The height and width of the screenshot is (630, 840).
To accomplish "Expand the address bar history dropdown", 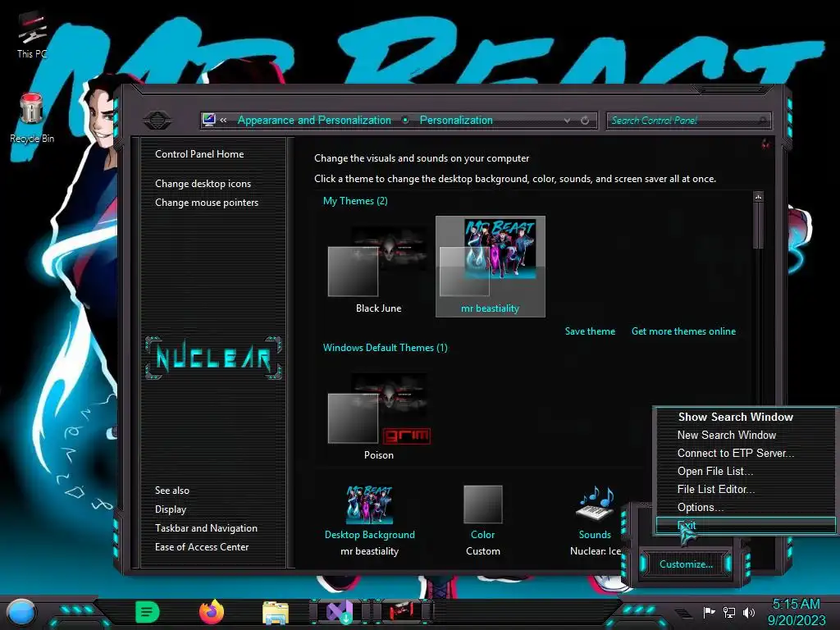I will click(x=567, y=121).
